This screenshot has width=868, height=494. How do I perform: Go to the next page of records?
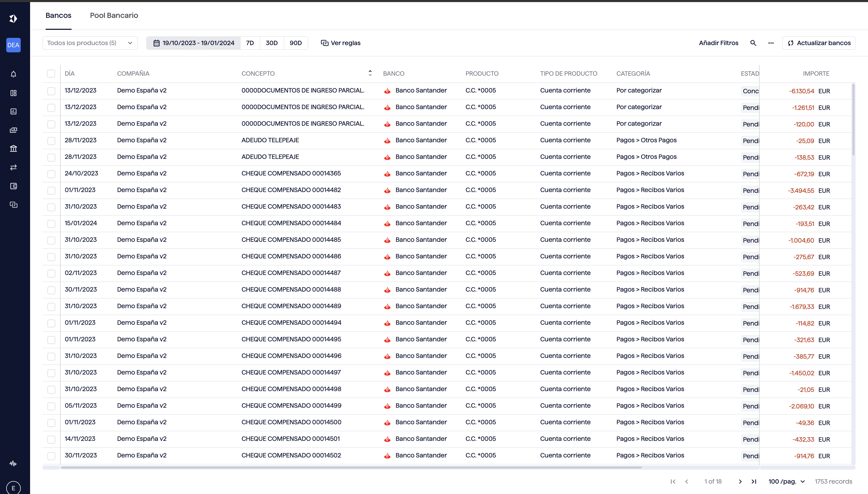pyautogui.click(x=740, y=482)
